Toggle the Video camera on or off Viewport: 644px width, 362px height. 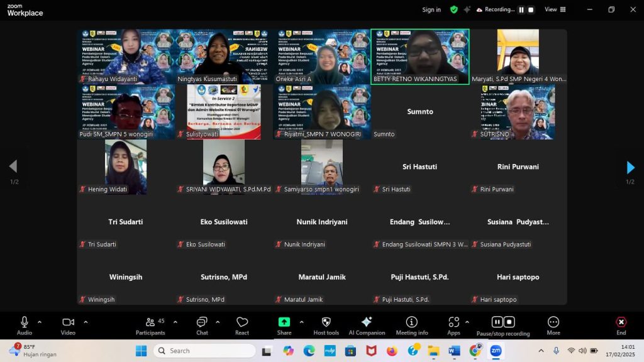(68, 325)
